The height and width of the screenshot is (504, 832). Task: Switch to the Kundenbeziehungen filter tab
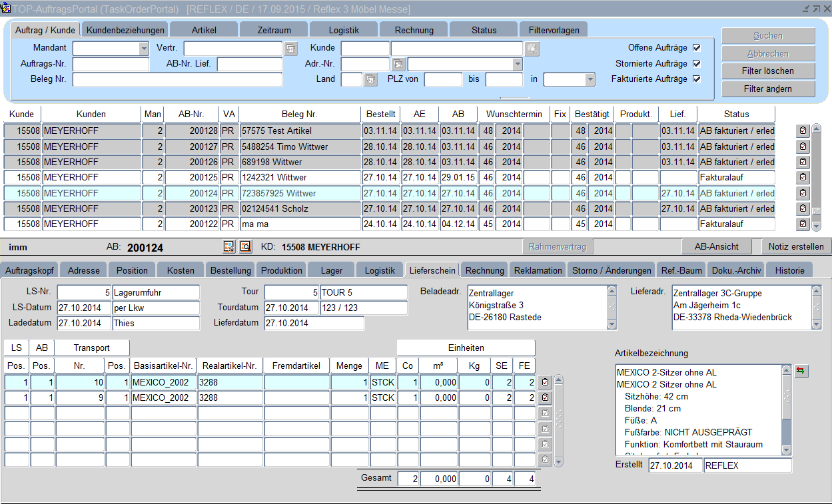click(x=125, y=30)
